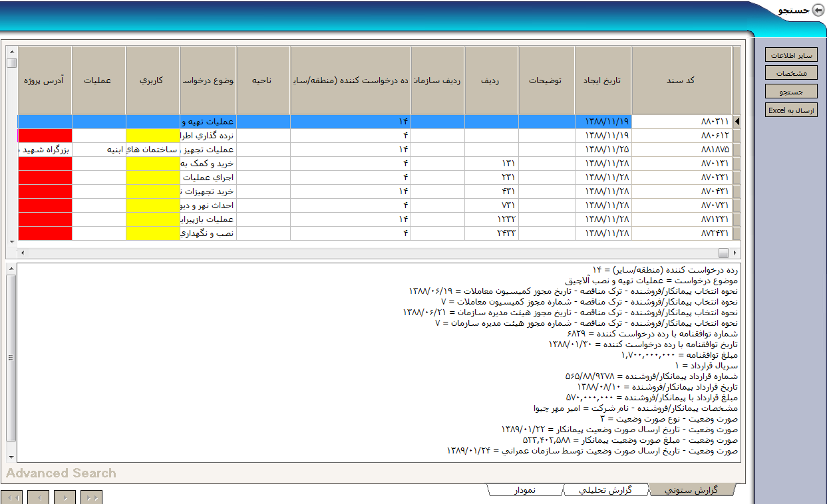Click the grid's horizontal scrollbar right arrow
Image resolution: width=829 pixels, height=504 pixels.
click(735, 253)
